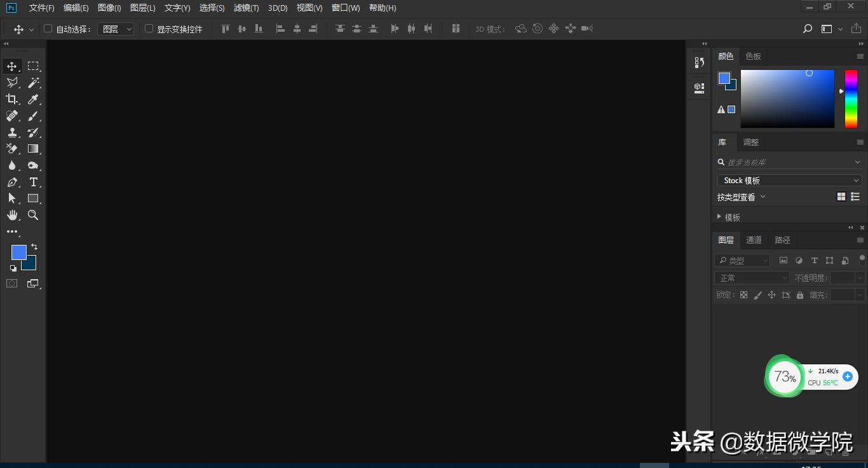The width and height of the screenshot is (868, 468).
Task: Select the Eyedropper tool
Action: click(x=33, y=99)
